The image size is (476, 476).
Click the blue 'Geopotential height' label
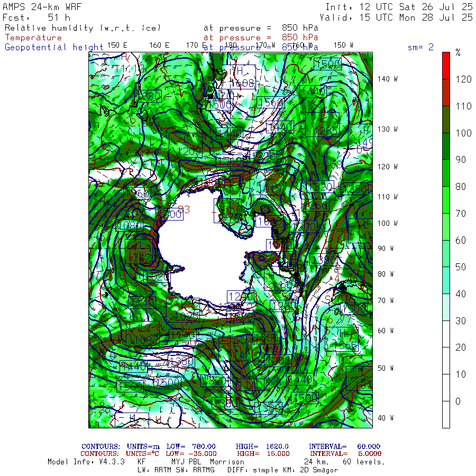pos(54,48)
